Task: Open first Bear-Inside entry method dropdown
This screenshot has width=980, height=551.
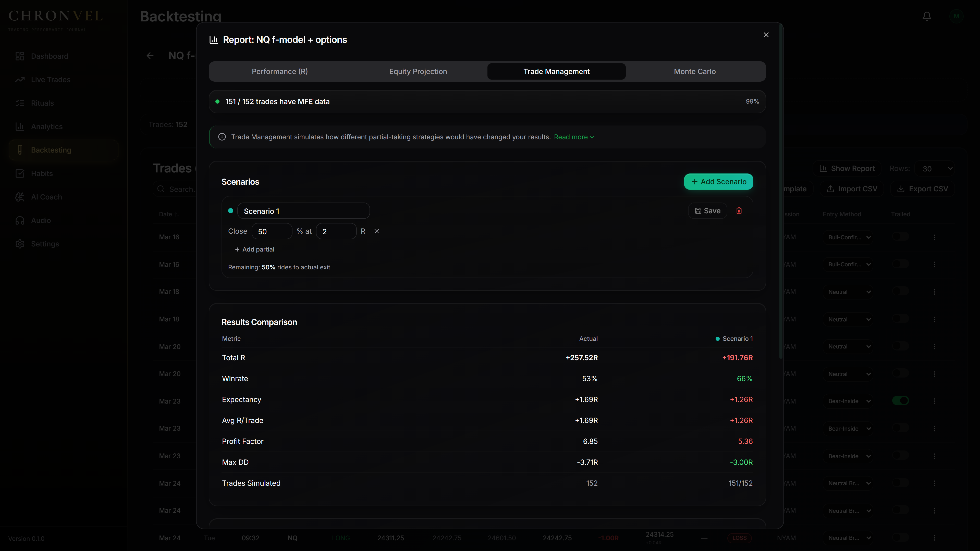Action: (848, 401)
